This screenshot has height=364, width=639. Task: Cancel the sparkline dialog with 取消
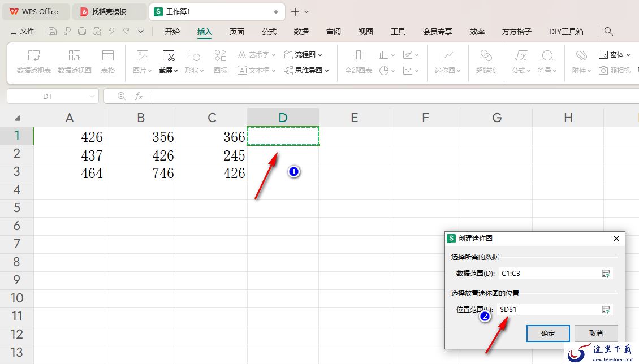[x=596, y=333]
